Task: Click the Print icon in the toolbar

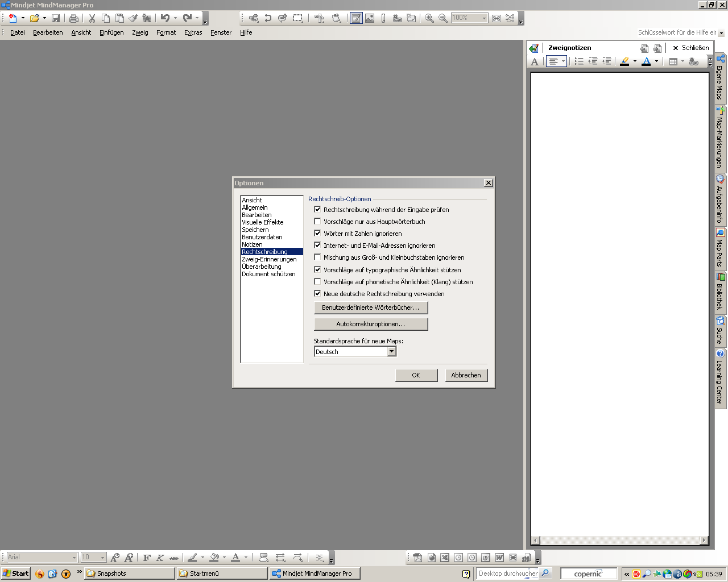Action: coord(74,18)
